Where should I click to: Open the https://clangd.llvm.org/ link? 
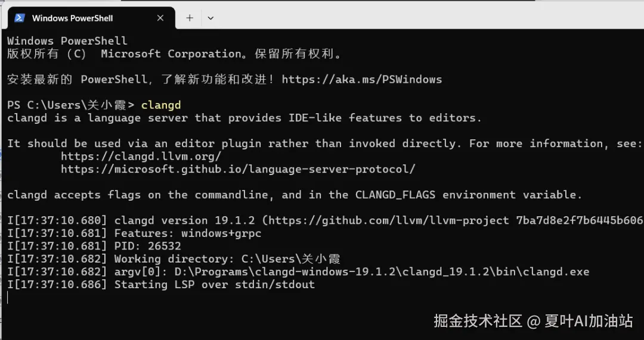(x=141, y=156)
